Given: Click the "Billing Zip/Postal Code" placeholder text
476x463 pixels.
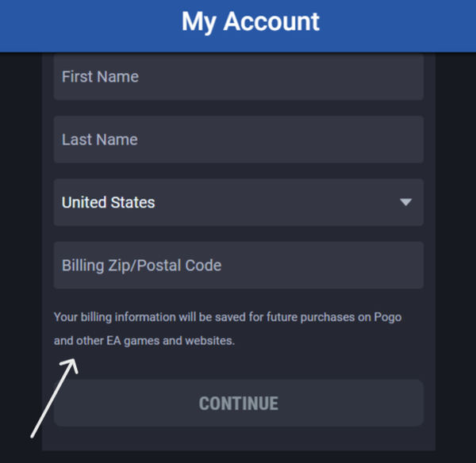Looking at the screenshot, I should coord(141,265).
